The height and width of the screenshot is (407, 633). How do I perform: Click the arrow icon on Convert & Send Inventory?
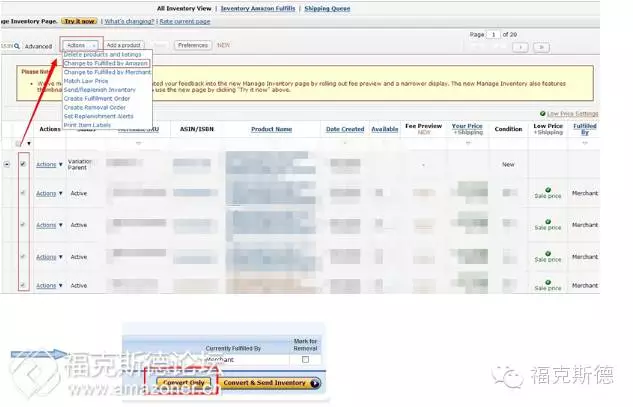pos(314,383)
